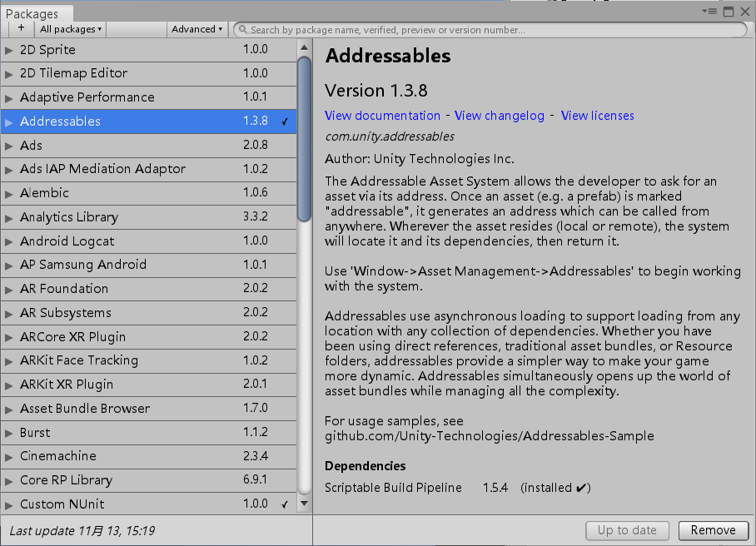Expand the Cinemachine package versions

pos(8,457)
